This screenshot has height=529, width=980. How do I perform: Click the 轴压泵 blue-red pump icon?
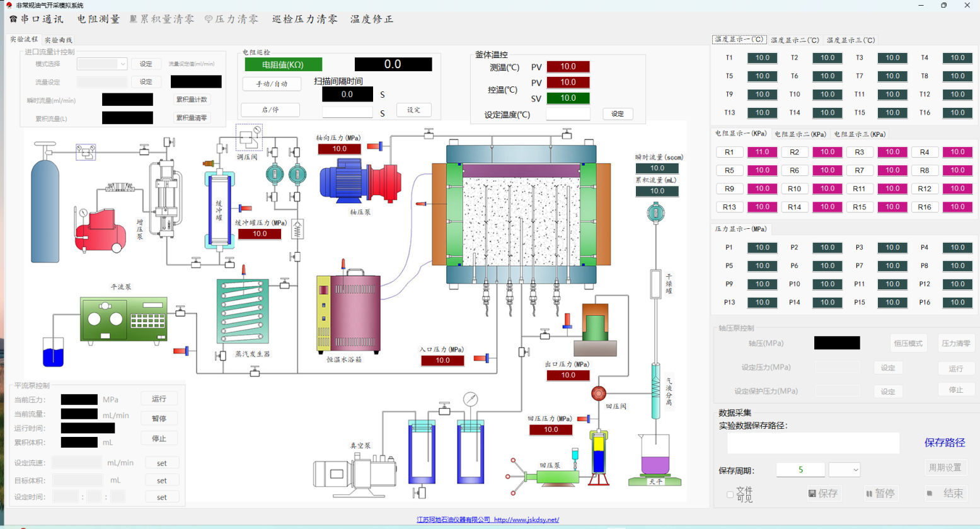point(360,180)
